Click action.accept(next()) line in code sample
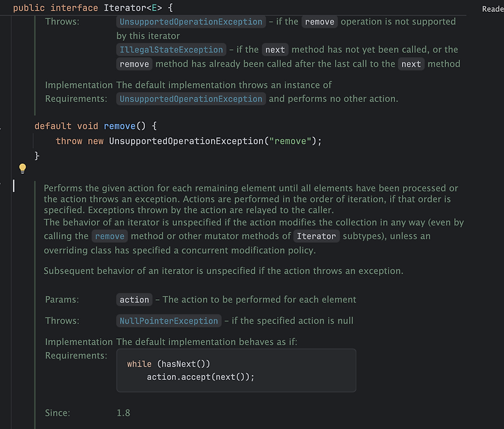504x429 pixels. (200, 377)
